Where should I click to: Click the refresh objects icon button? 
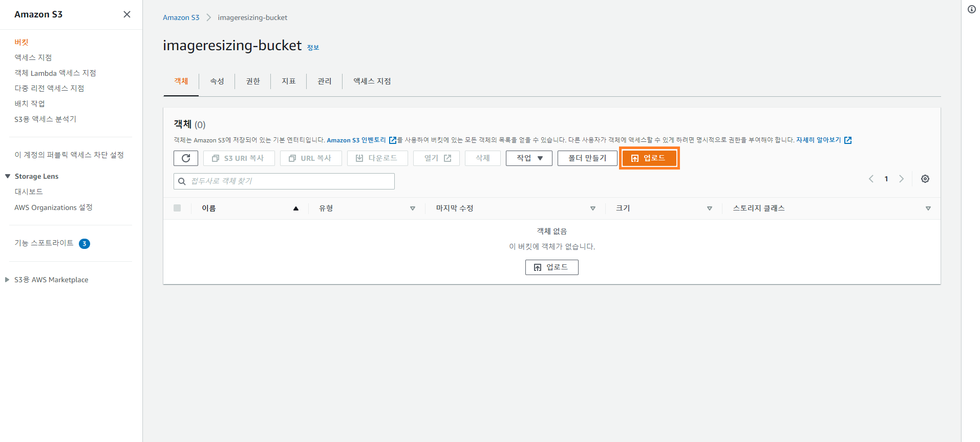[186, 158]
